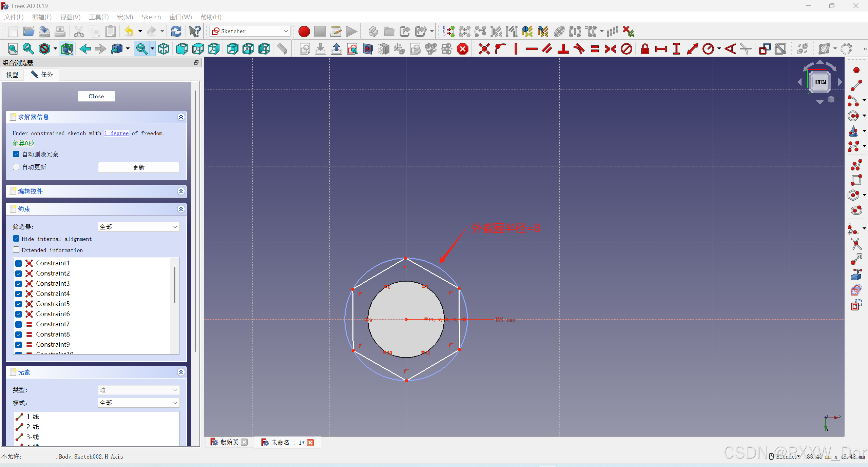
Task: Enable the 自动更新 checkbox
Action: pos(16,167)
